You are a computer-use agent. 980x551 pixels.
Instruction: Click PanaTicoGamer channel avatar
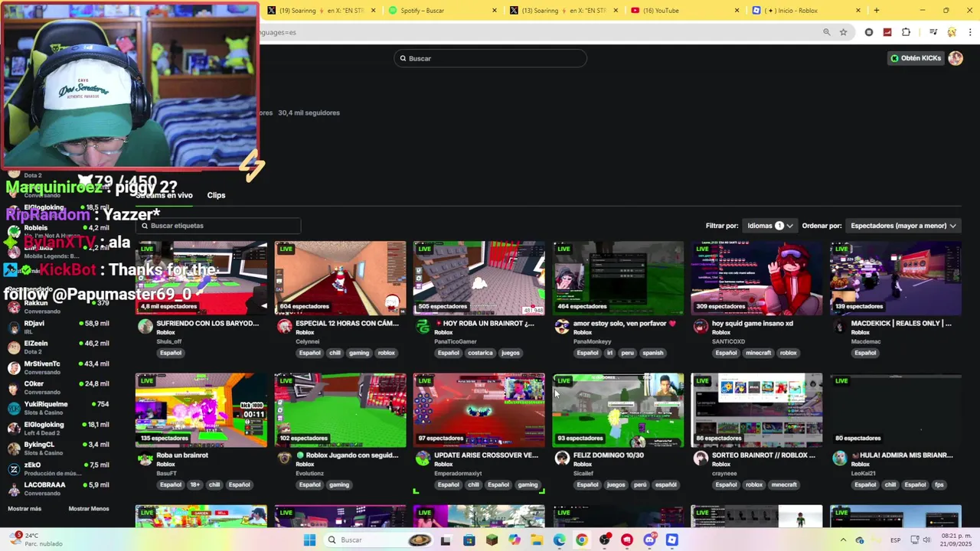423,327
